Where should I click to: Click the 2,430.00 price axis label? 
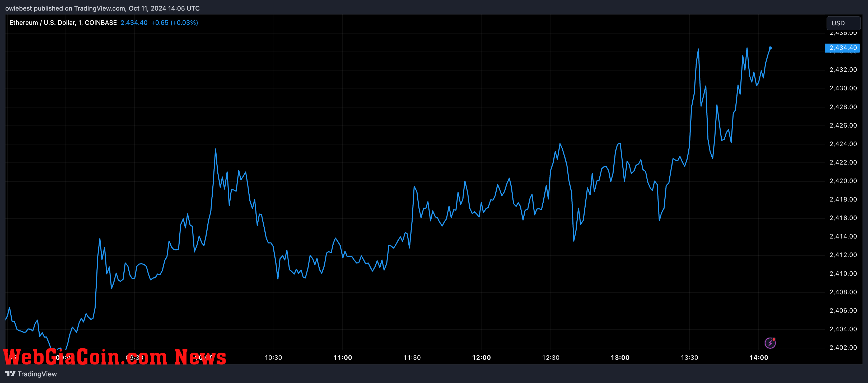[x=843, y=88]
